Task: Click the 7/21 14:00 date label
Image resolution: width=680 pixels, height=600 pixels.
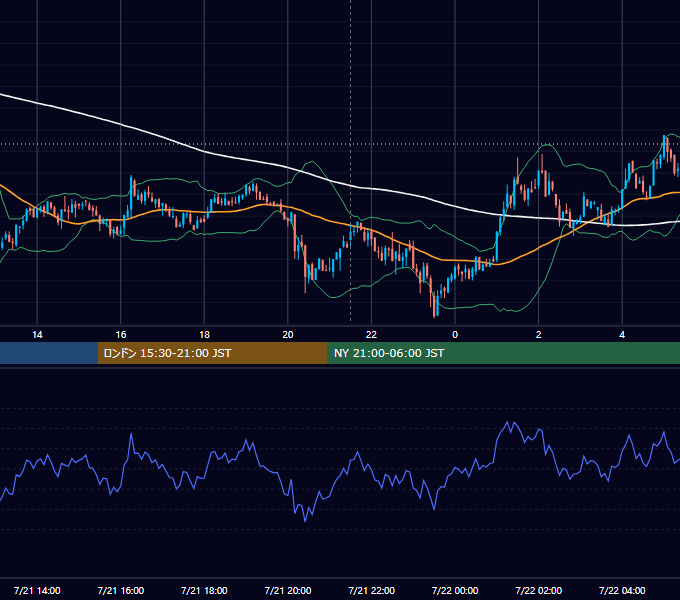Action: pos(37,590)
